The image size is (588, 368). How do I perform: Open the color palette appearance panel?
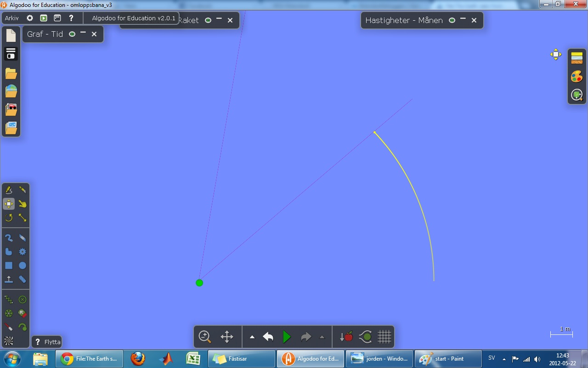click(x=577, y=76)
